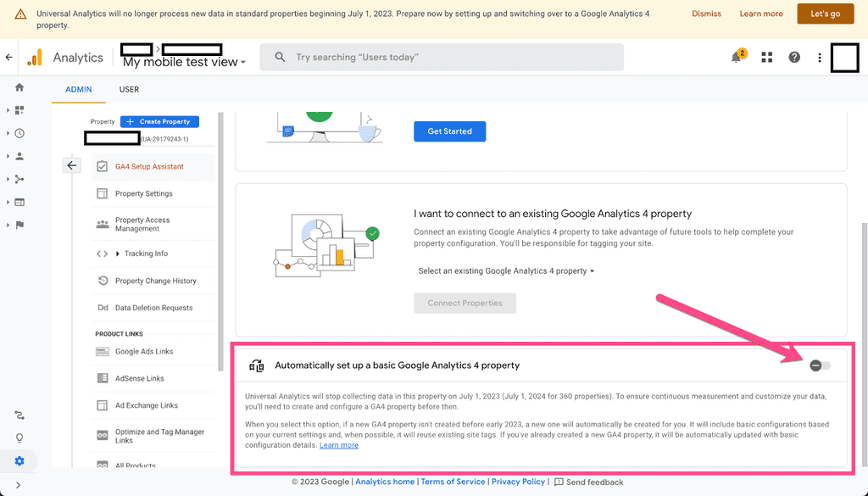The image size is (868, 496).
Task: Open the Admin gear icon
Action: pyautogui.click(x=19, y=461)
